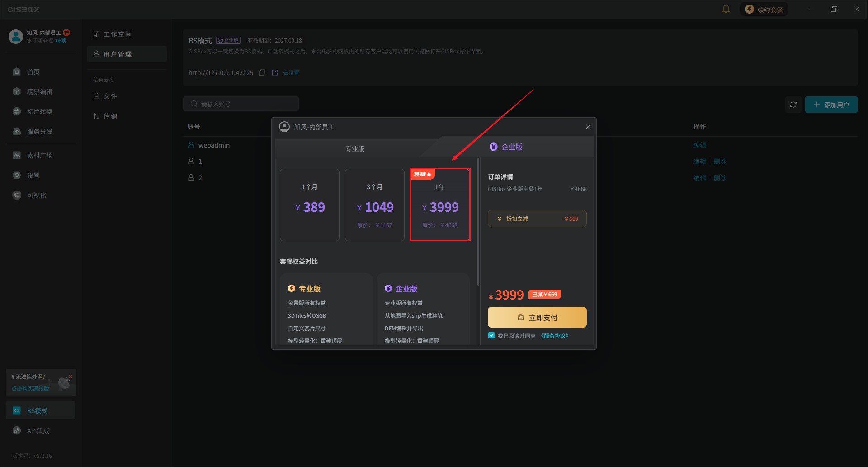
Task: Select the 3个月 ¥1049 plan
Action: 375,205
